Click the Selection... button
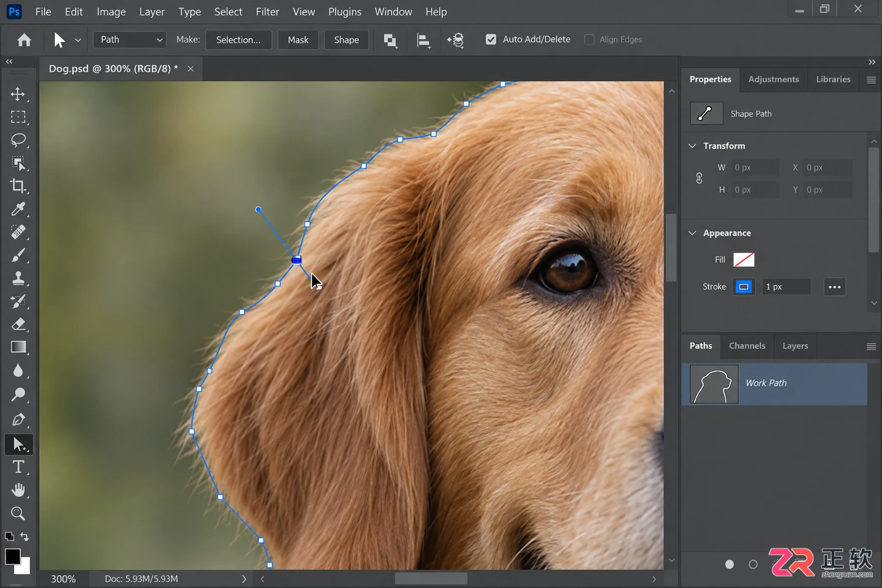Viewport: 882px width, 588px height. [238, 40]
